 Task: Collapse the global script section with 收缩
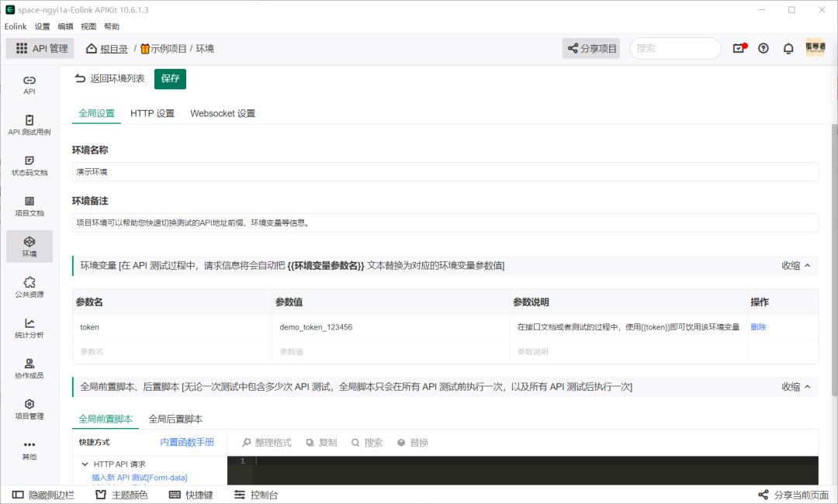point(796,387)
